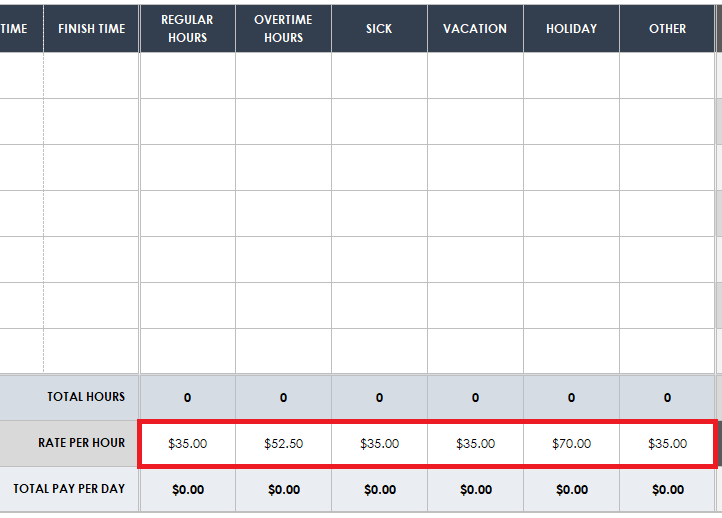
Task: Select the Regular Hours rate per hour cell
Action: point(187,443)
